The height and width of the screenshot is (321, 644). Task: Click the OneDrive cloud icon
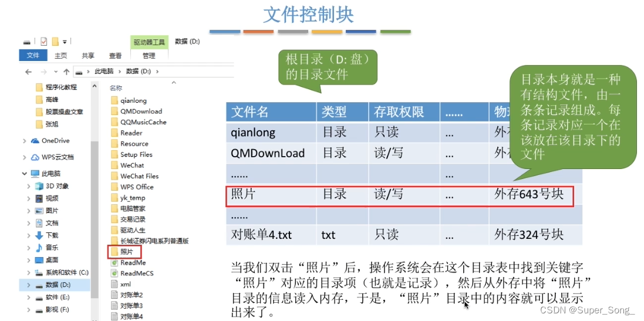[x=35, y=141]
